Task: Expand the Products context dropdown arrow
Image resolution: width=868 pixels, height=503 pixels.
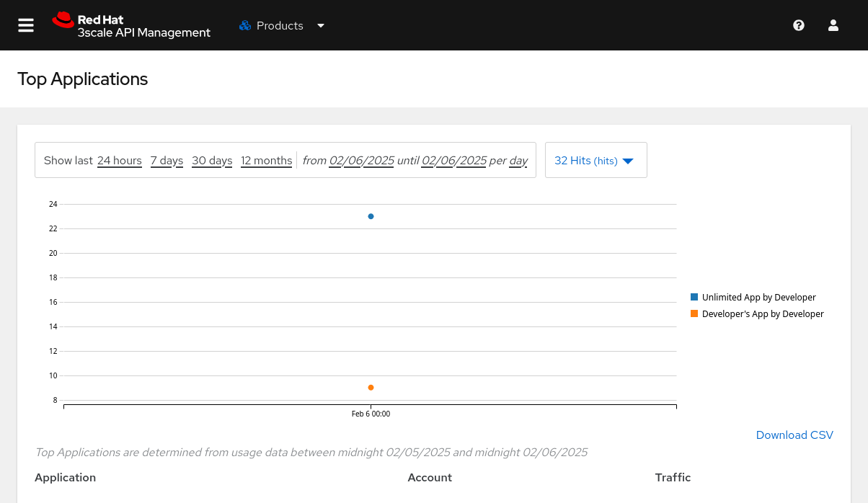Action: tap(321, 26)
